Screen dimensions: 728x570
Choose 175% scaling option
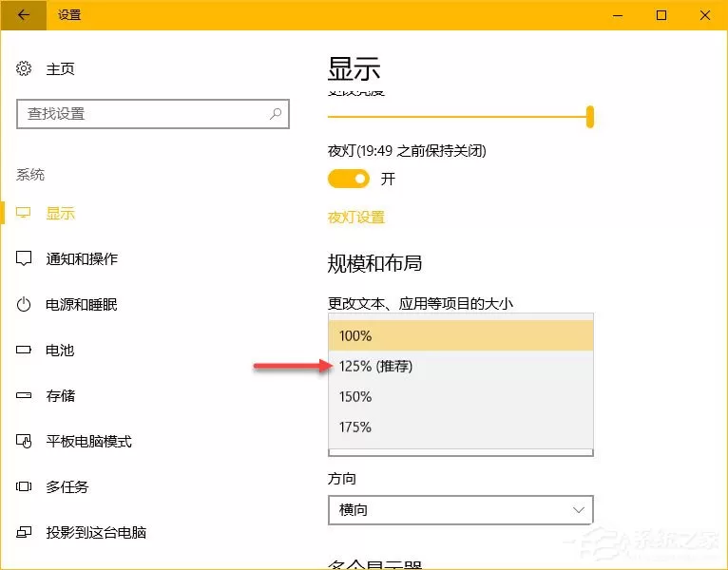[x=461, y=427]
